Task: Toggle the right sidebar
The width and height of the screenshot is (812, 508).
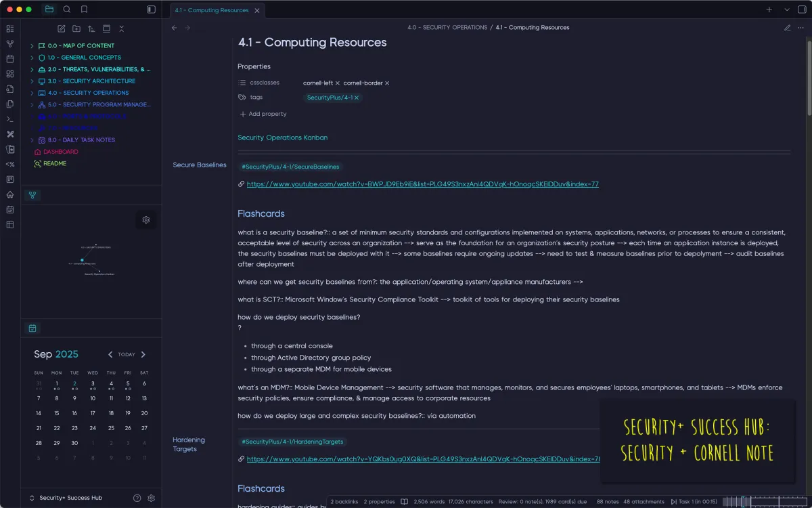Action: [803, 9]
